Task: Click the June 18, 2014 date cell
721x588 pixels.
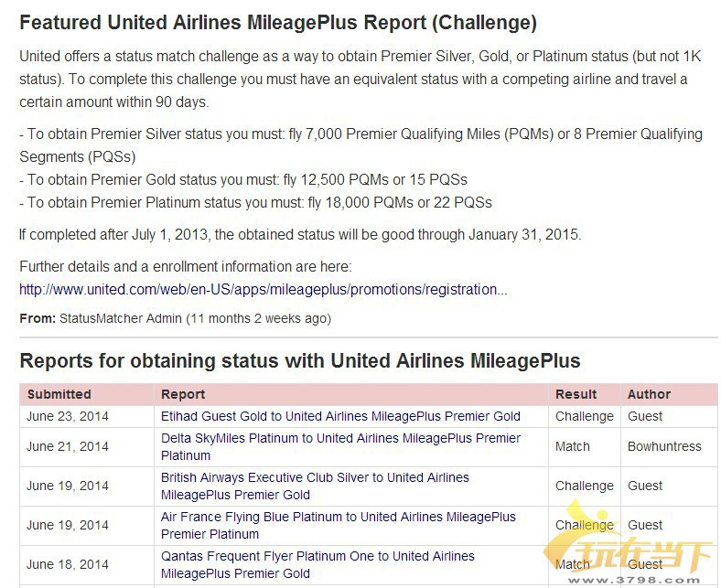Action: click(x=68, y=564)
